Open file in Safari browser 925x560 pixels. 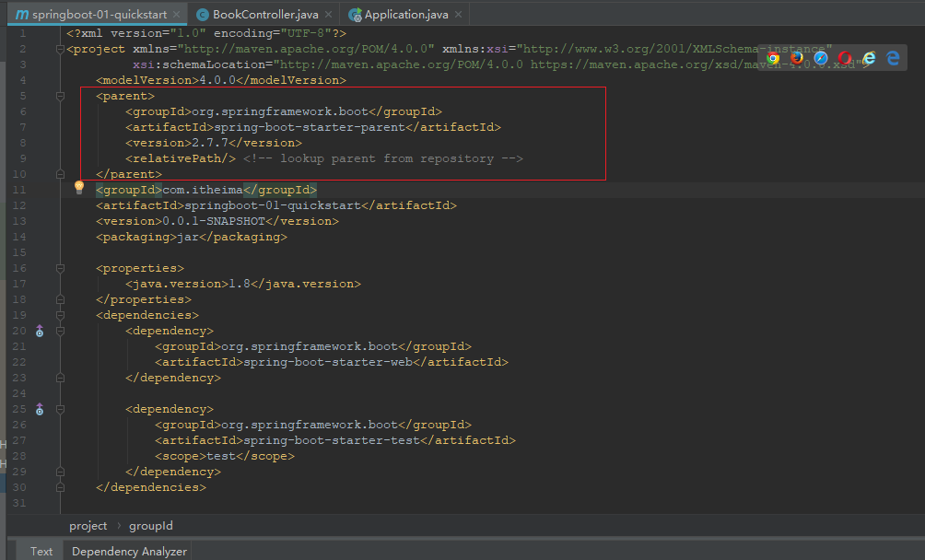(821, 58)
